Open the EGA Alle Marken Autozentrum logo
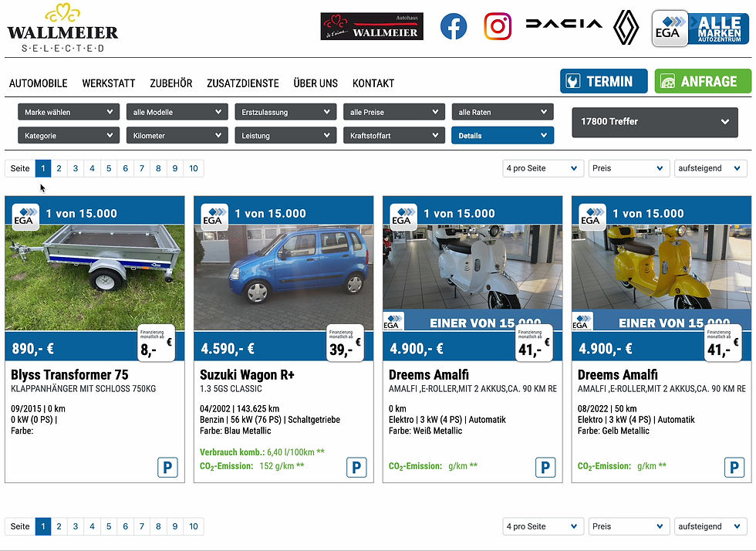Screen dimensions: 756x551 point(700,29)
